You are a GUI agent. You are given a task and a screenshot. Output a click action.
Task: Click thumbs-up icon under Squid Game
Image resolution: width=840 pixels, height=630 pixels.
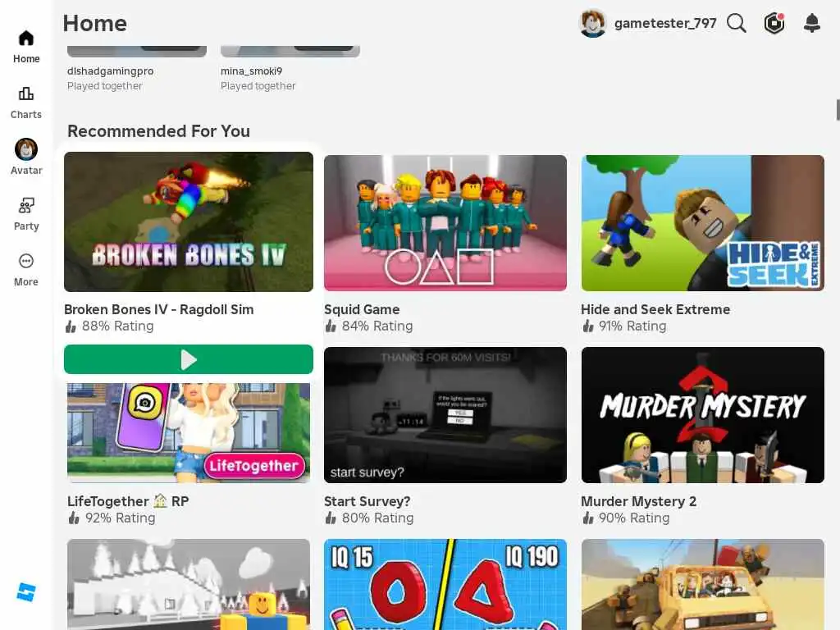(x=331, y=326)
